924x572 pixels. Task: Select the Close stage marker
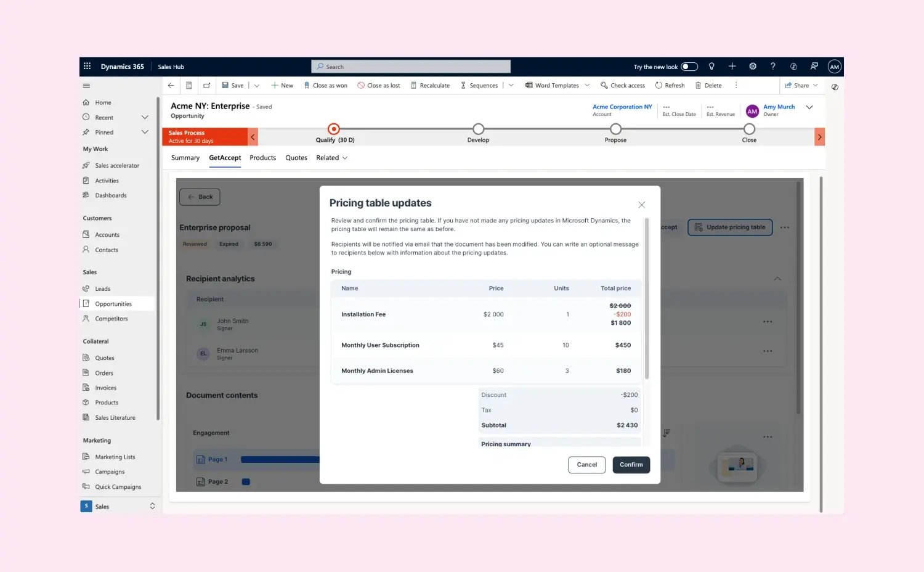click(x=749, y=129)
